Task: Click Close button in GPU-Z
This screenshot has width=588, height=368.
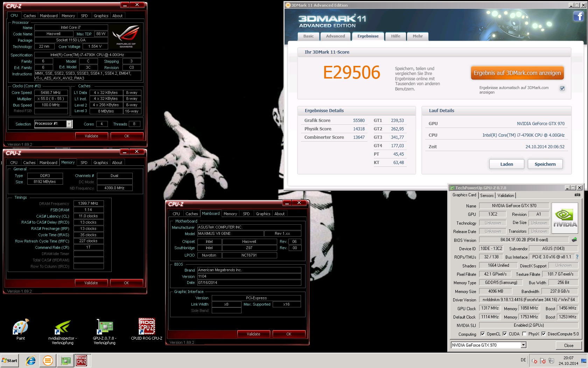Action: 569,345
